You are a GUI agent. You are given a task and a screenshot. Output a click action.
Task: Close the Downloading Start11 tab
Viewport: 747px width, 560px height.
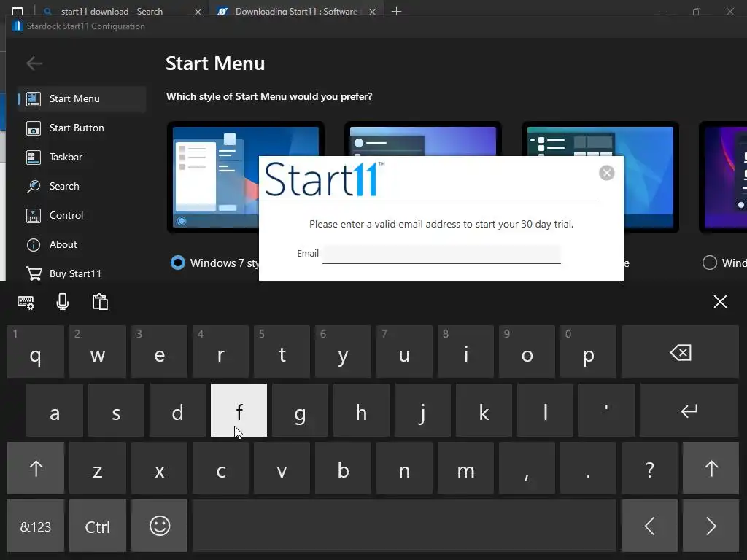372,12
